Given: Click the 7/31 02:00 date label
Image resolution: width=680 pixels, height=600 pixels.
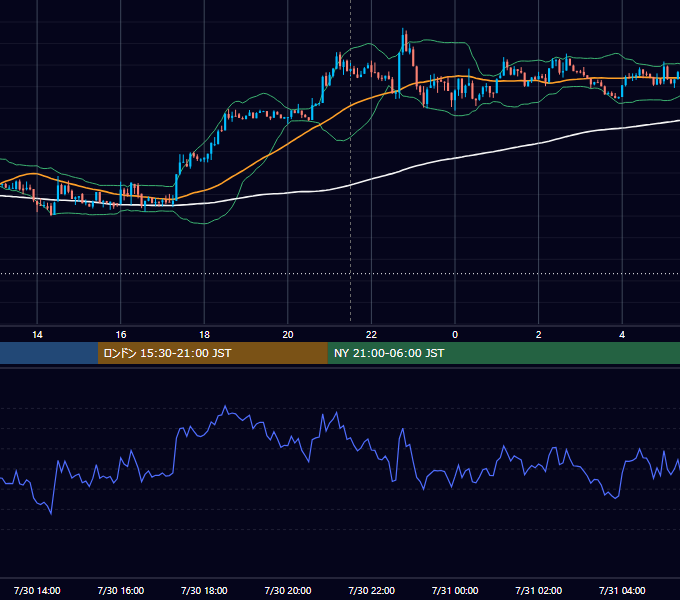Looking at the screenshot, I should (x=539, y=590).
